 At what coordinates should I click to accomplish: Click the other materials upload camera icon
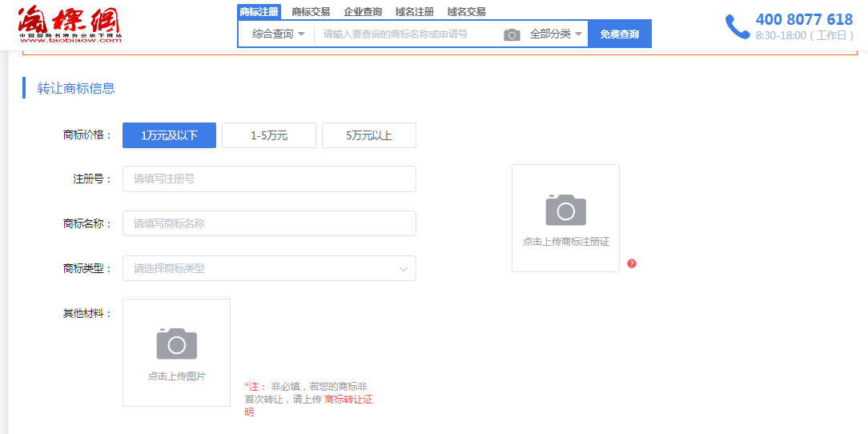(176, 344)
